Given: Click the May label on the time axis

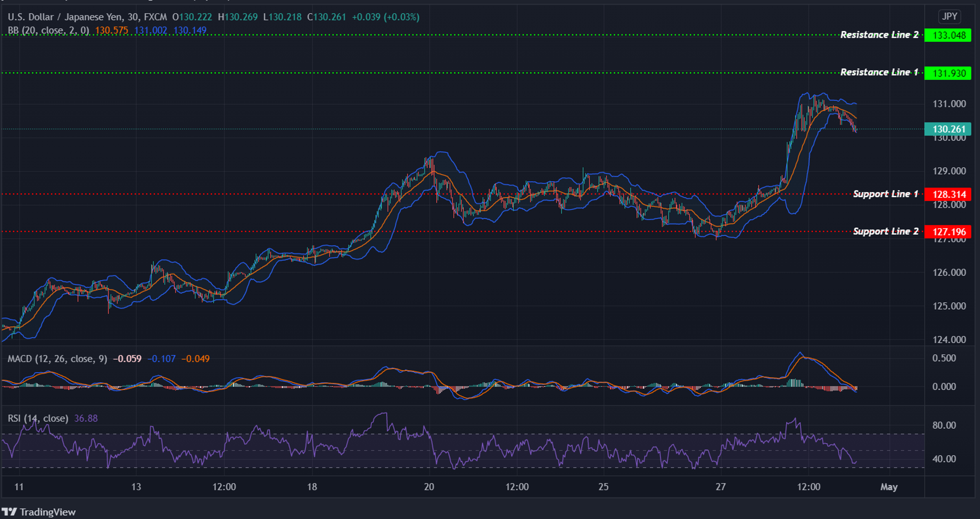Looking at the screenshot, I should pos(890,487).
